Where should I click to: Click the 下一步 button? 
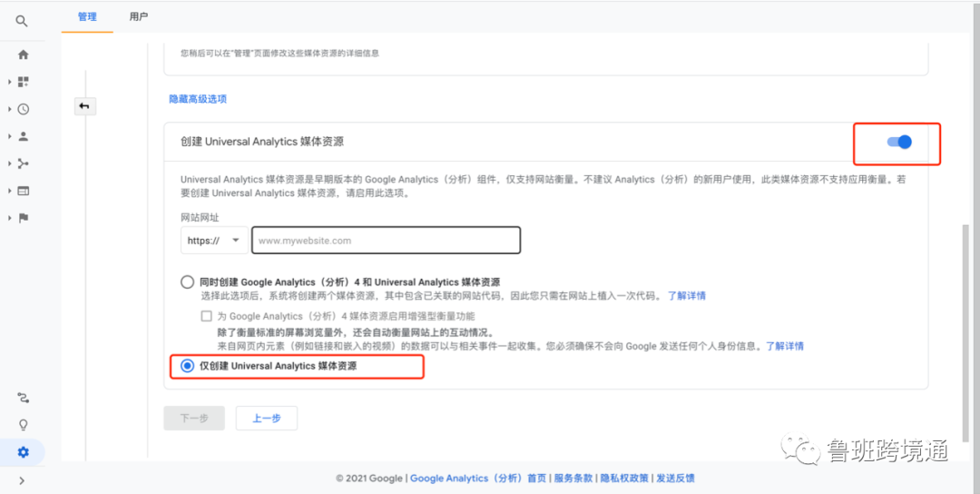[x=194, y=419]
